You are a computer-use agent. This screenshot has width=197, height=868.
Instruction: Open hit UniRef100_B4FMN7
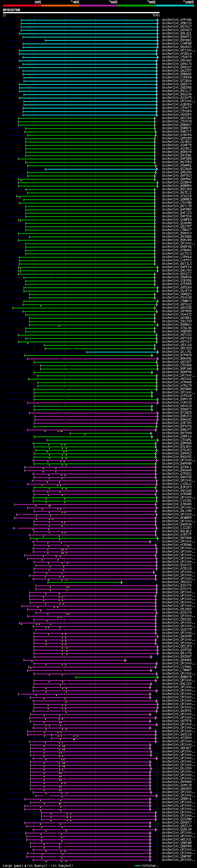click(177, 210)
